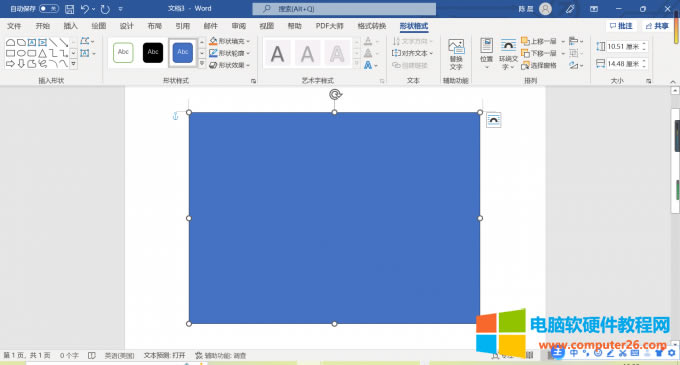This screenshot has width=680, height=365.
Task: Open the 替换文字 alt text tool
Action: pyautogui.click(x=456, y=54)
